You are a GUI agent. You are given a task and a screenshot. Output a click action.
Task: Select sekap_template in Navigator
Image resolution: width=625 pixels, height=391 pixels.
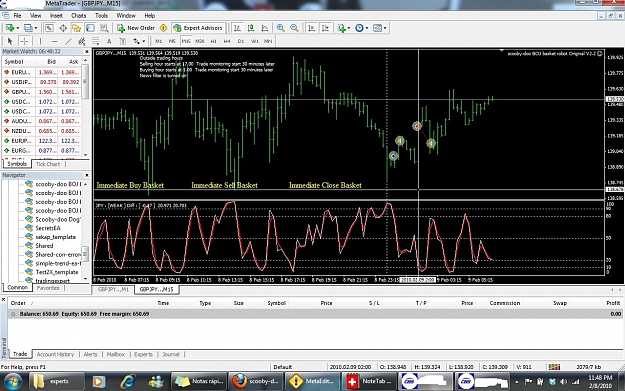55,237
